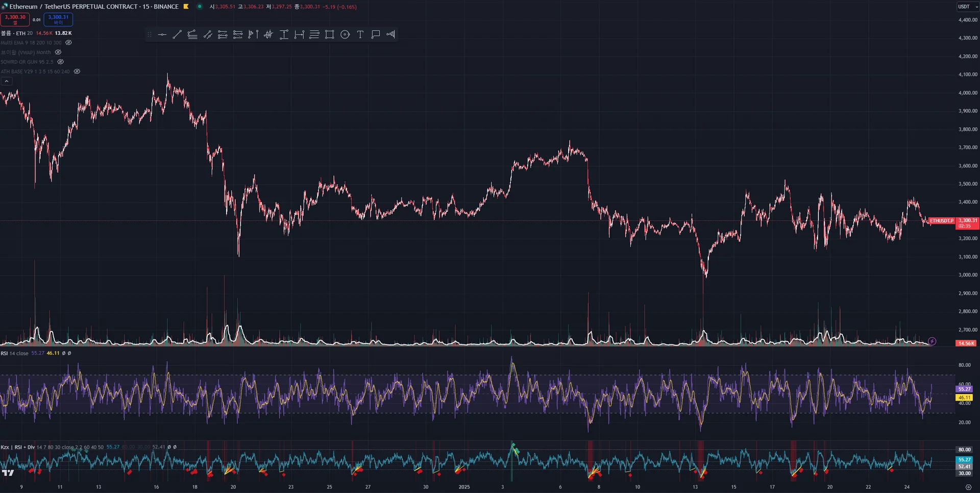
Task: Select the callout comment tool
Action: (376, 35)
